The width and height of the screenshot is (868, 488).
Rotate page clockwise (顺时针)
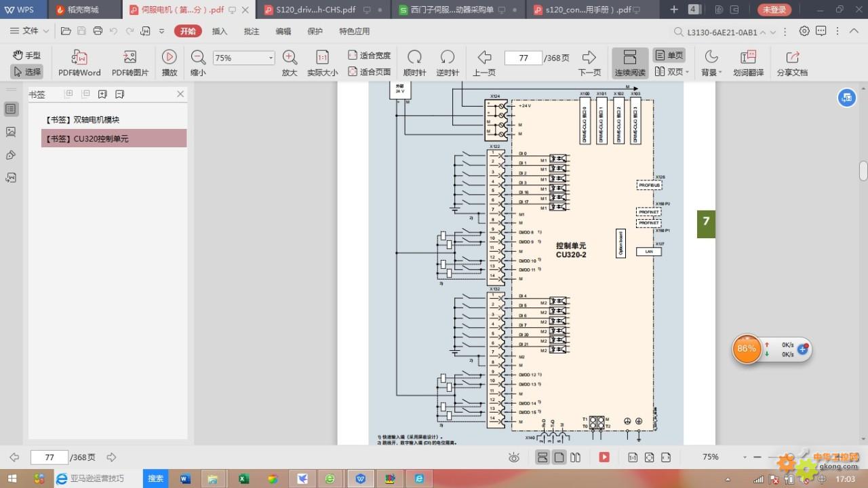point(414,63)
